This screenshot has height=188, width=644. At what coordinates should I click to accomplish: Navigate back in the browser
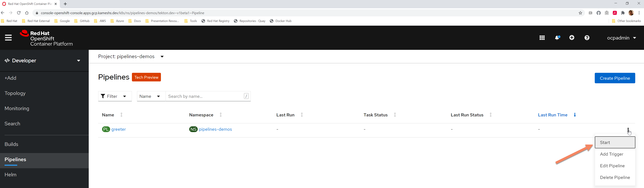pos(3,13)
